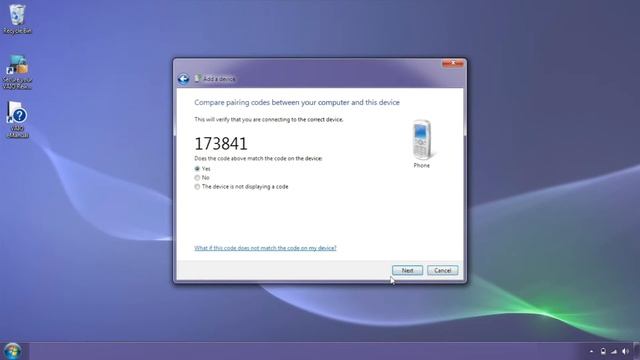Choose 'The device is not displaying a code'
The width and height of the screenshot is (640, 360).
point(197,187)
